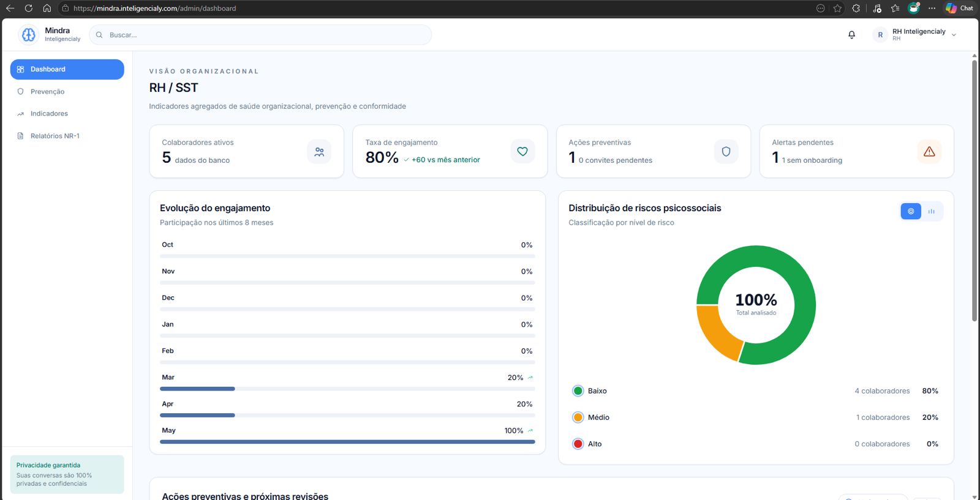Click the page actions circle icon in address bar
This screenshot has width=980, height=500.
(820, 8)
